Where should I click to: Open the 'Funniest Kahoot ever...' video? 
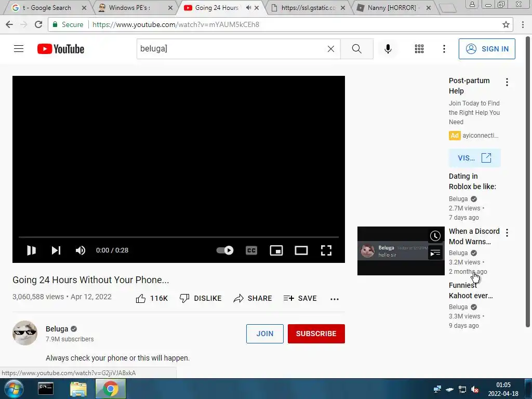[471, 290]
